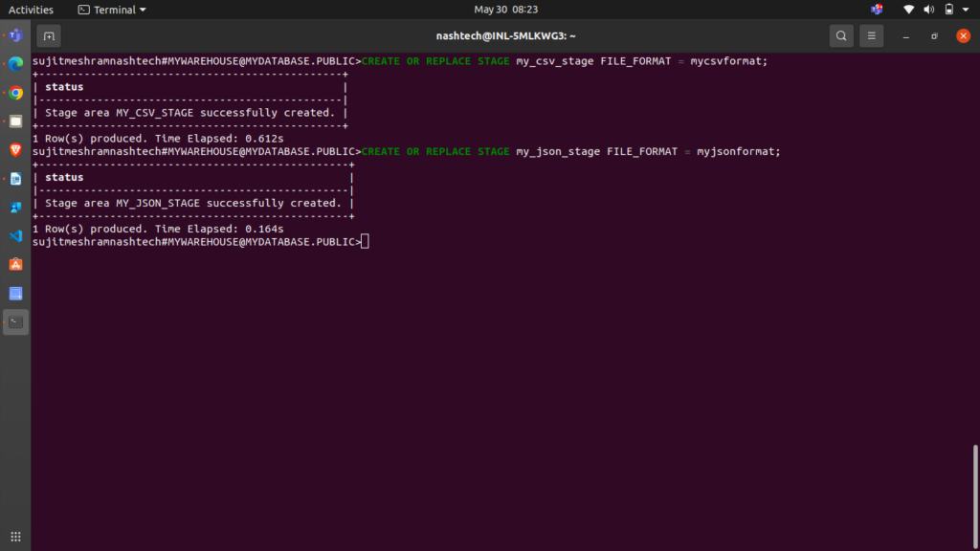Open Visual Studio Code from dock
This screenshot has height=551, width=980.
click(x=15, y=235)
